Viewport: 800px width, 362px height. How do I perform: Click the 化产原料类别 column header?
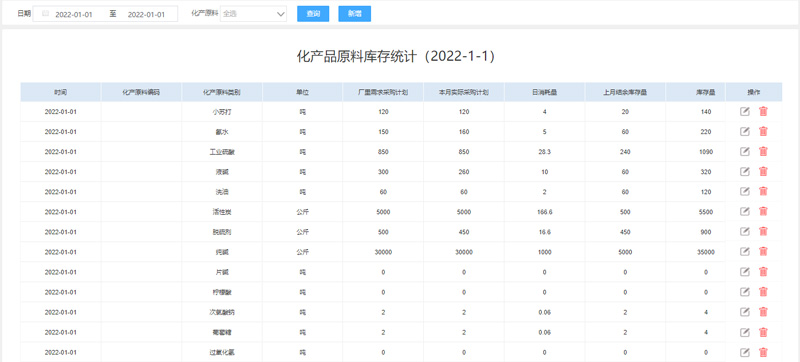(x=222, y=93)
